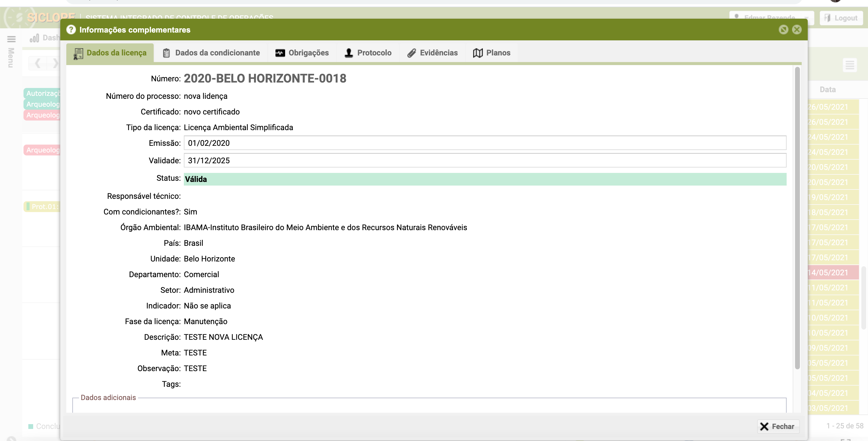
Task: Click the Logout button in background
Action: [841, 18]
